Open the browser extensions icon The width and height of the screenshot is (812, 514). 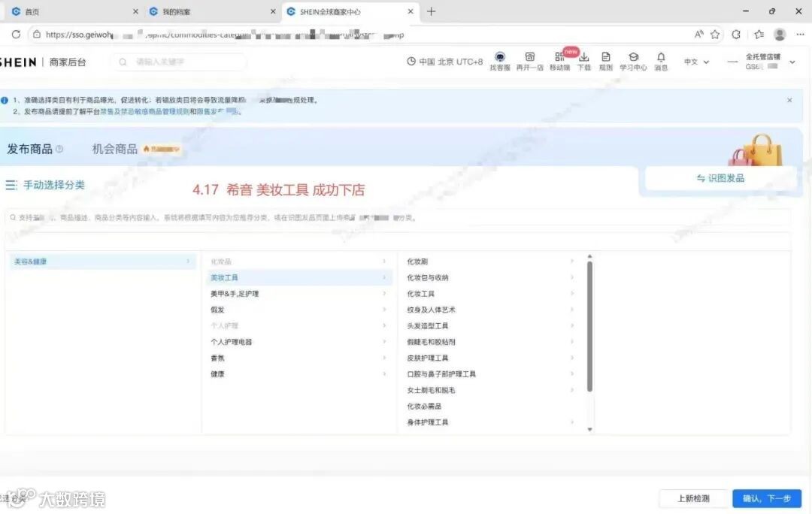(x=736, y=34)
